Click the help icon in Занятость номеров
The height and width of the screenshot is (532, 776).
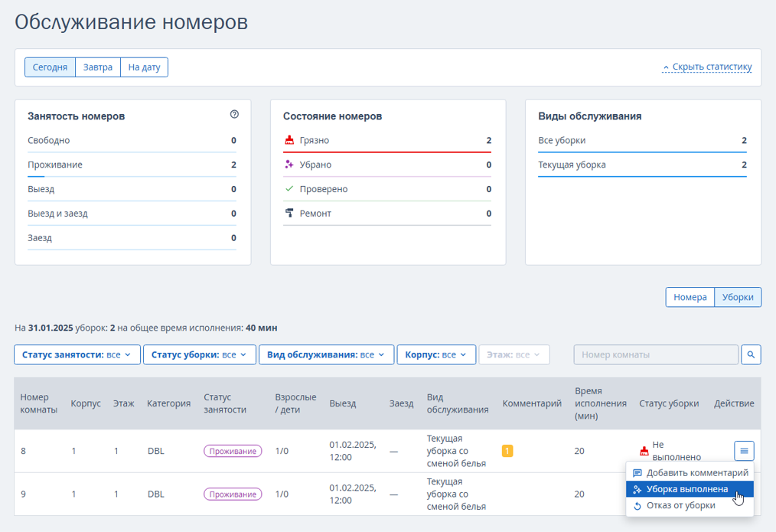(234, 115)
